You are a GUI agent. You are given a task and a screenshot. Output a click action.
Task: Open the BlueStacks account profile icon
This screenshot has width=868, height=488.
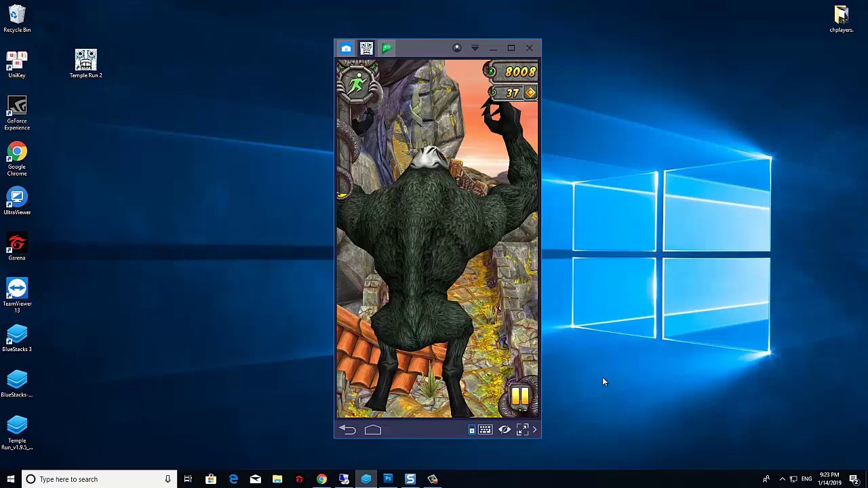[456, 48]
